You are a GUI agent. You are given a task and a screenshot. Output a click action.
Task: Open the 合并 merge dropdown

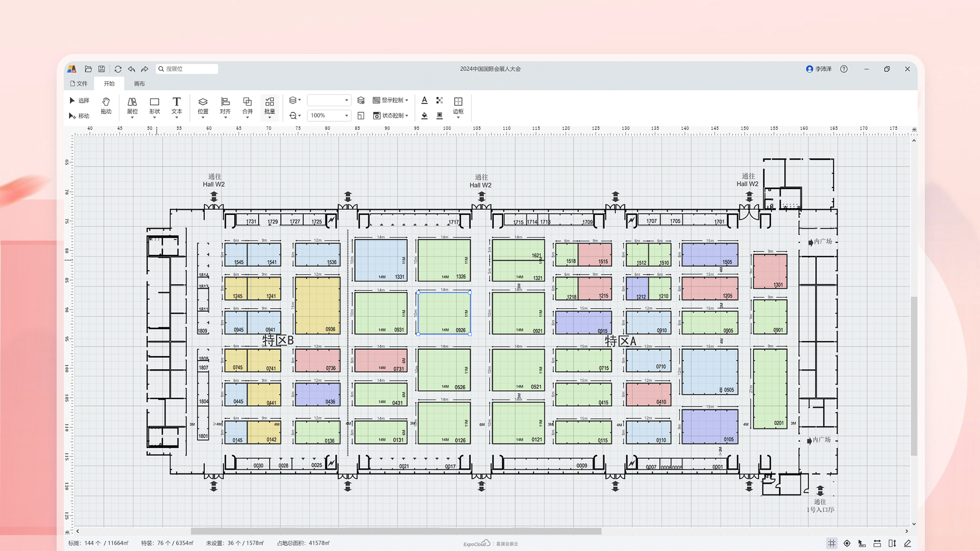pyautogui.click(x=248, y=108)
